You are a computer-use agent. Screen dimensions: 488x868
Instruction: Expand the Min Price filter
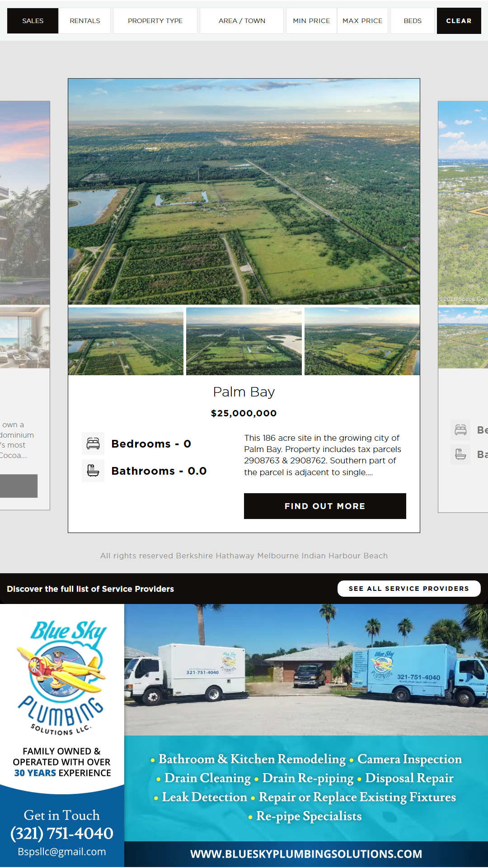pos(311,21)
